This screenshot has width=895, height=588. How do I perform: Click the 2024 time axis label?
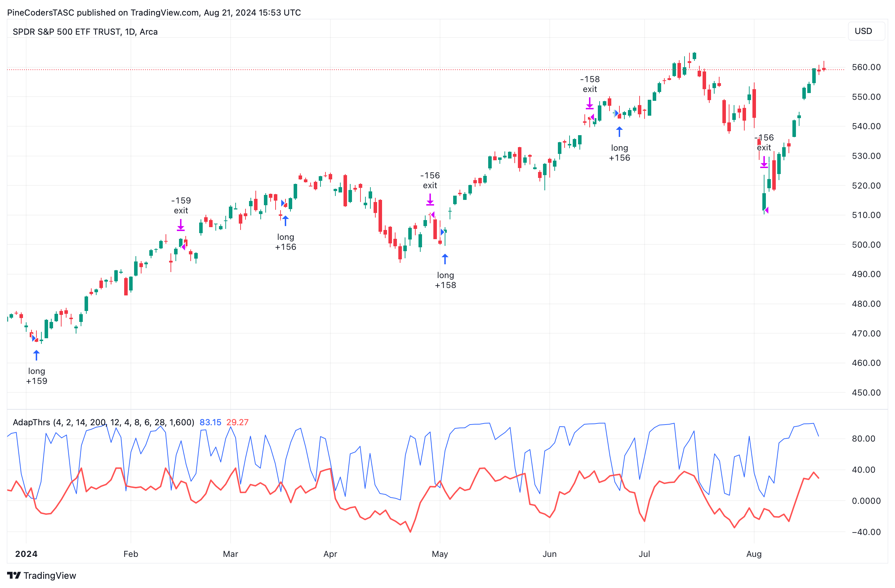pyautogui.click(x=26, y=554)
